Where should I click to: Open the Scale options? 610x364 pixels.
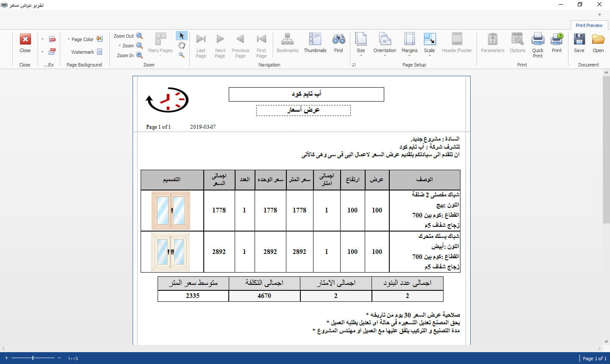click(x=429, y=43)
